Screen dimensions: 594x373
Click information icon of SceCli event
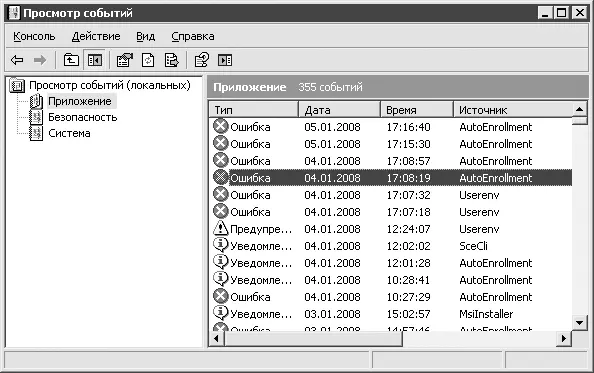point(220,245)
